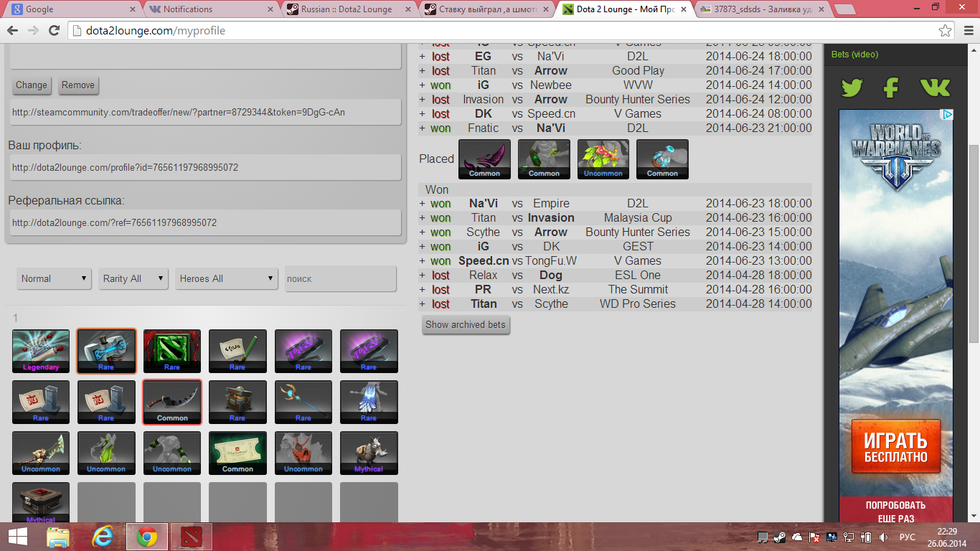
Task: Open the Rarity All dropdown
Action: pyautogui.click(x=133, y=278)
